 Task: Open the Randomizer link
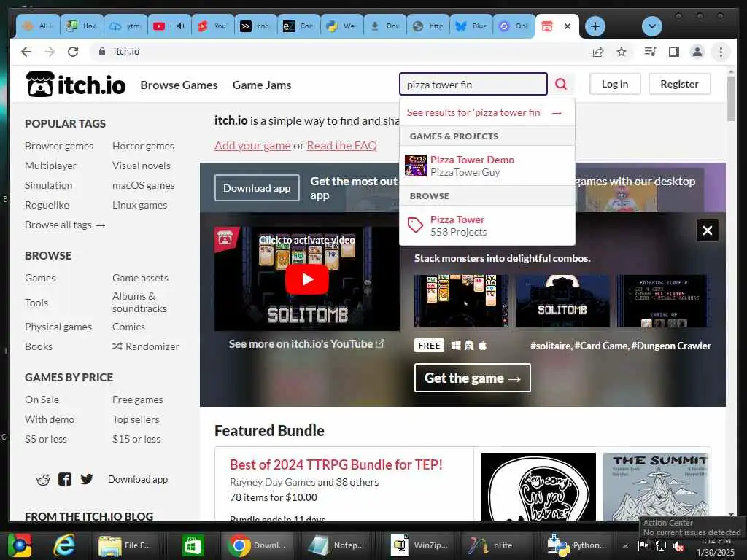point(146,346)
